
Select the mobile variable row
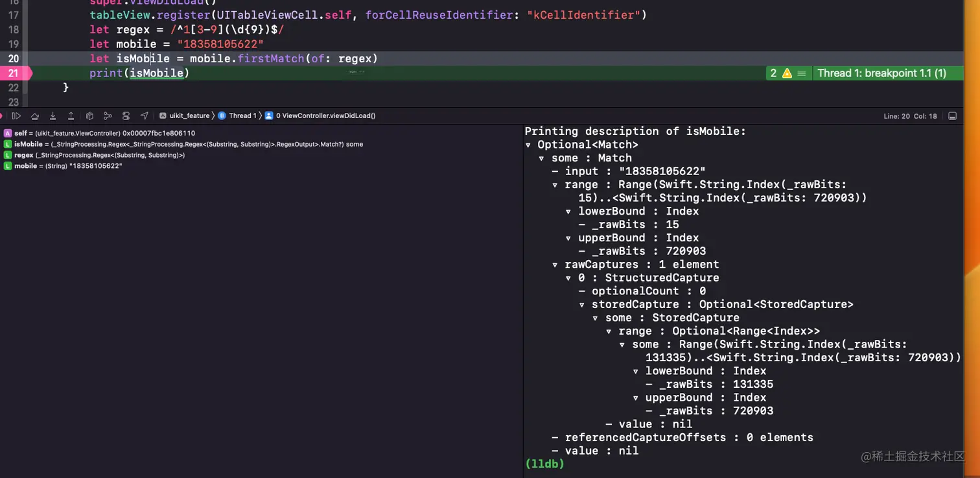[x=261, y=166]
